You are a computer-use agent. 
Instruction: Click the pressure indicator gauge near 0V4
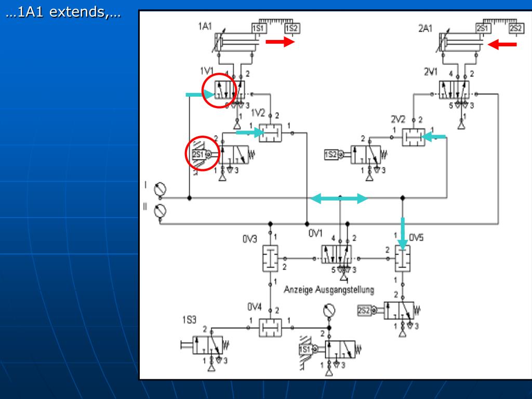(329, 311)
